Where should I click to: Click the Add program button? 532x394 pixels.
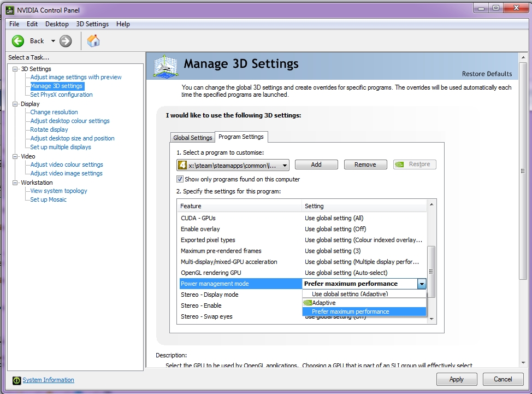[x=316, y=164]
